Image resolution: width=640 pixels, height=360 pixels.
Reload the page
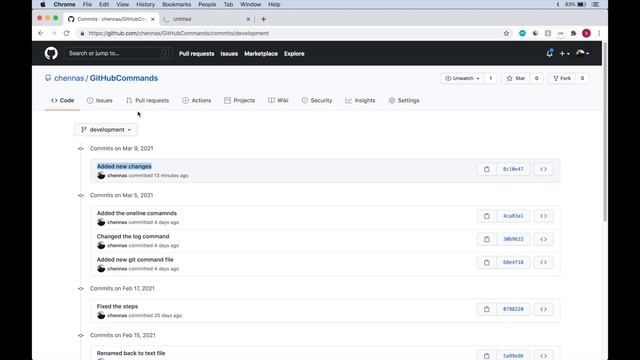[66, 33]
